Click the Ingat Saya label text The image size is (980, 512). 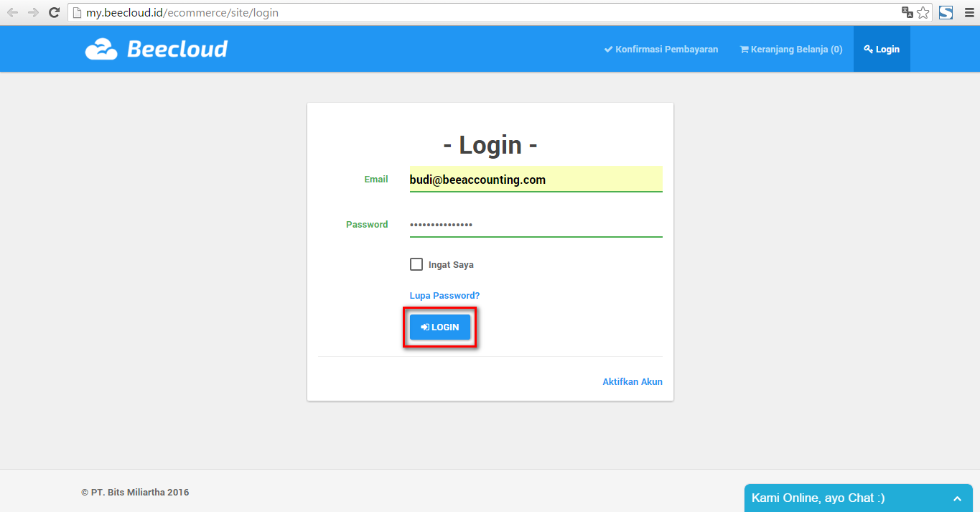451,264
